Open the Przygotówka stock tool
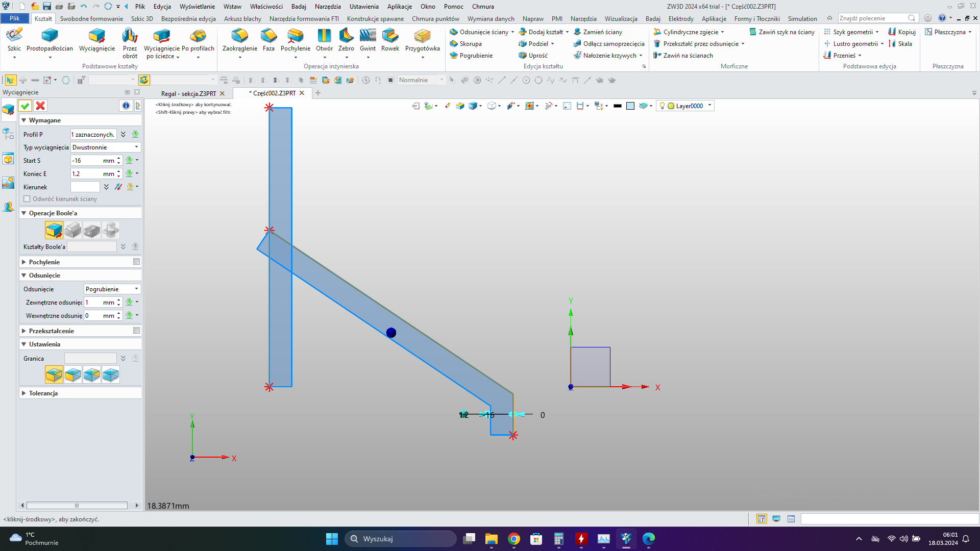The height and width of the screenshot is (551, 980). 423,40
